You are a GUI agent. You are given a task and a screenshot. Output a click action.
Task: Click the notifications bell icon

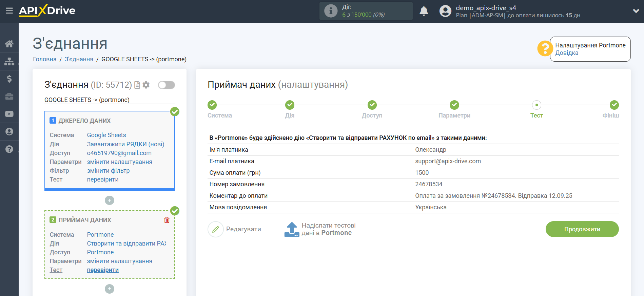pos(424,11)
